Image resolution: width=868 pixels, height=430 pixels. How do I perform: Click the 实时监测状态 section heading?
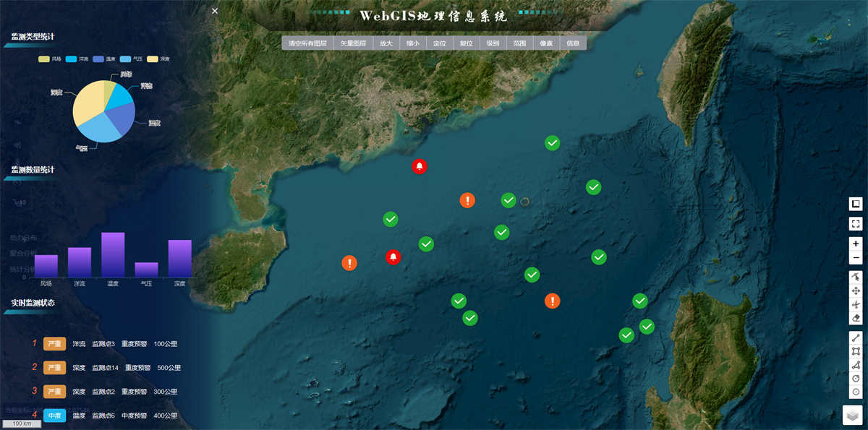[33, 303]
